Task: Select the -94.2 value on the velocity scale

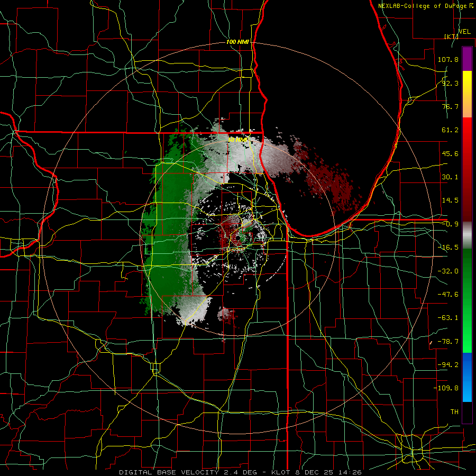Action: (448, 365)
